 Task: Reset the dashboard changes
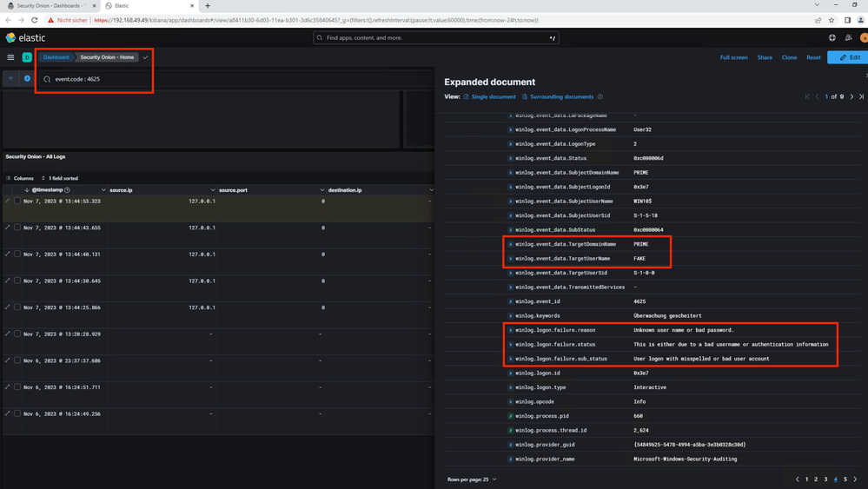813,57
